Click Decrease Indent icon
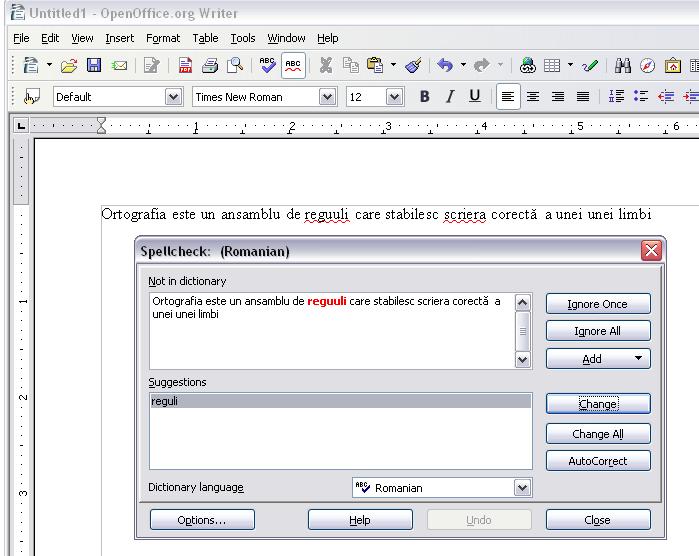Screen dimensions: 699x556 [666, 96]
